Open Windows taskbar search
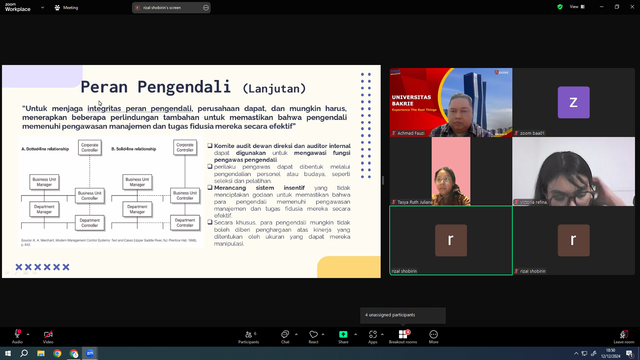Screen dimensions: 640x360 tap(24, 353)
